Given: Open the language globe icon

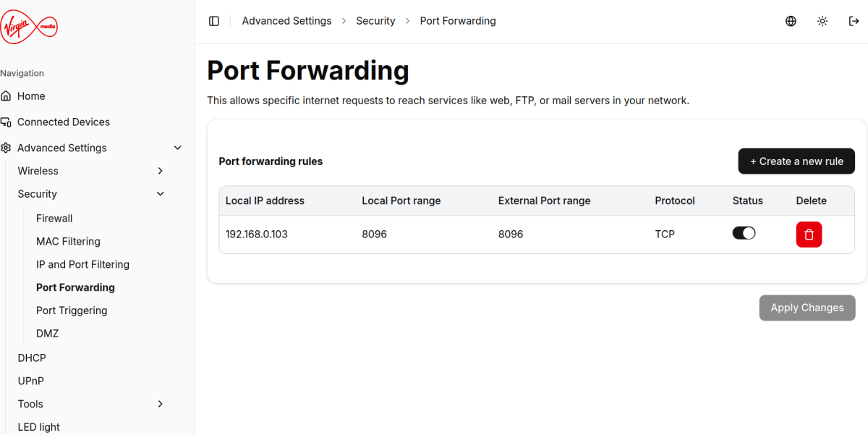Looking at the screenshot, I should [791, 21].
